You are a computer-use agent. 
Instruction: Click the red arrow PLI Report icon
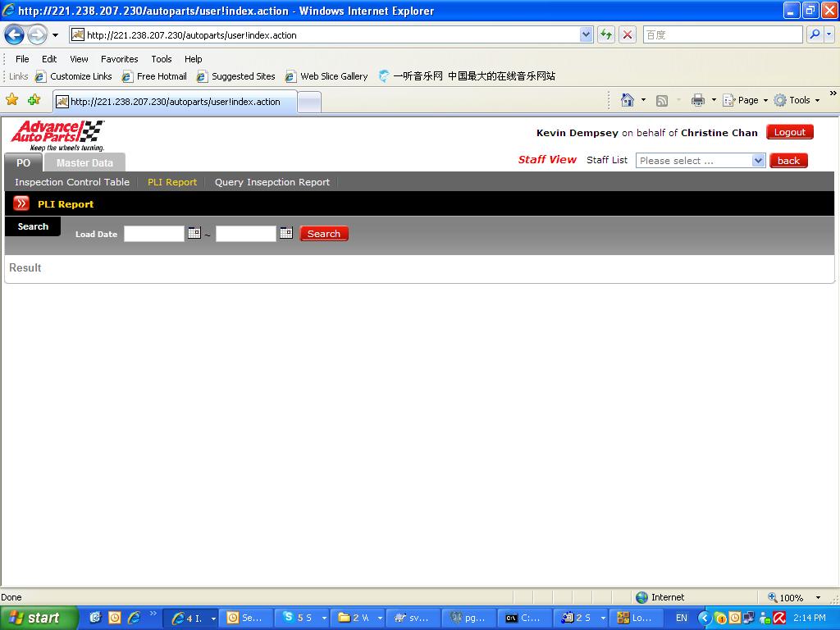(x=21, y=203)
